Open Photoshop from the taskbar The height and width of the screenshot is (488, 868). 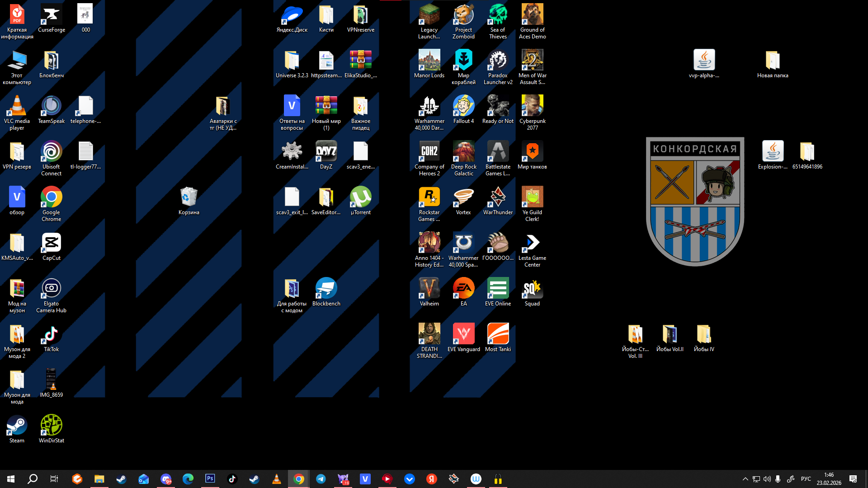[210, 479]
